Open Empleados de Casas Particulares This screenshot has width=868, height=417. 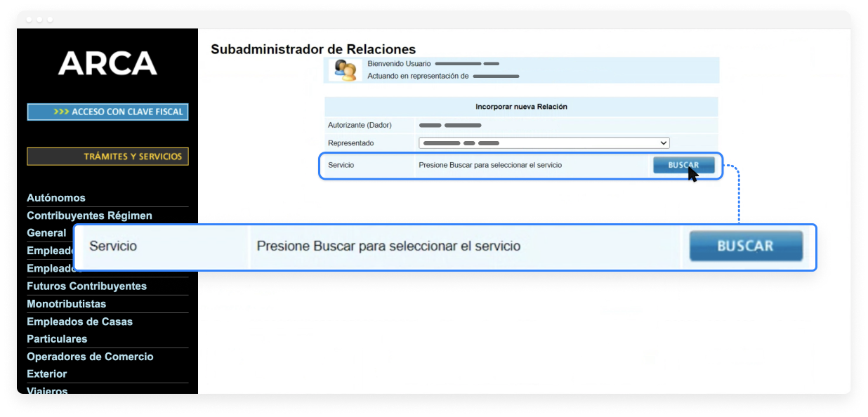pos(79,330)
